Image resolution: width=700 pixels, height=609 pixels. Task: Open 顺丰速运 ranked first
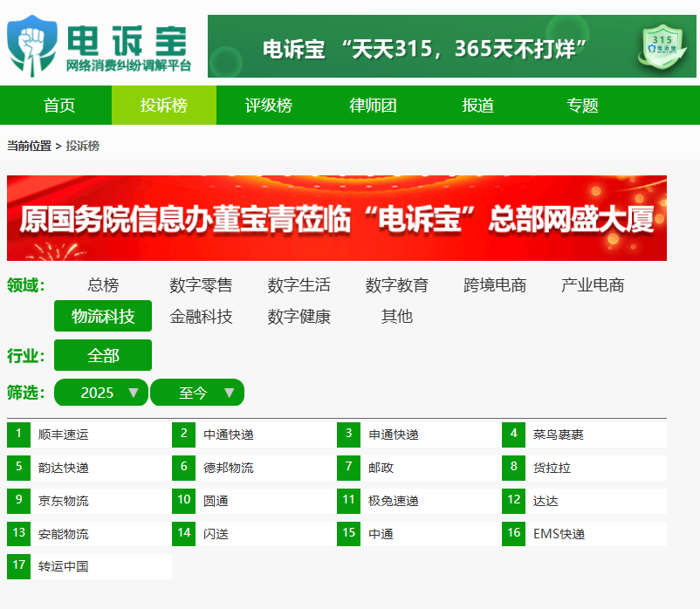click(x=64, y=435)
